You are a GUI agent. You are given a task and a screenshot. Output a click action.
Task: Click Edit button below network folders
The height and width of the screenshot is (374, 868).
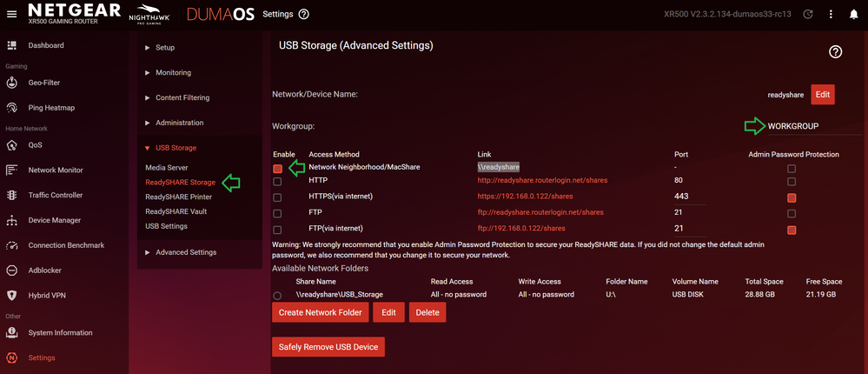388,312
